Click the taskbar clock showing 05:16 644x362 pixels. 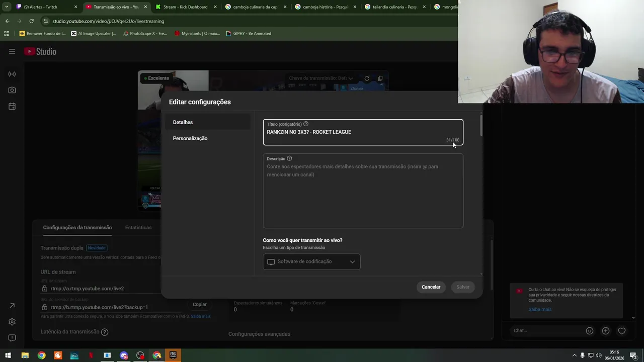tap(614, 355)
